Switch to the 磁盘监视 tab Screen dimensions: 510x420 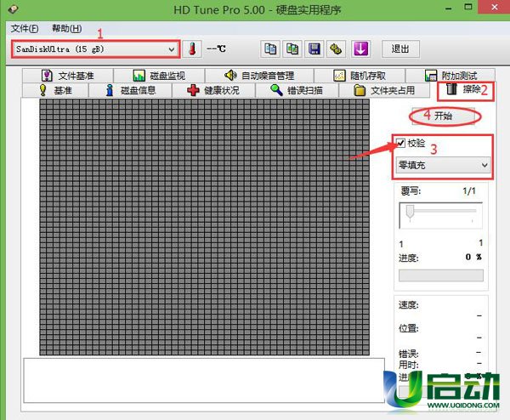(159, 76)
